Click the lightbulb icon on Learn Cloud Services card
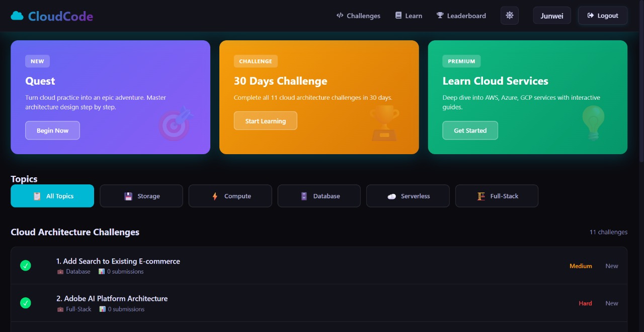 click(593, 123)
